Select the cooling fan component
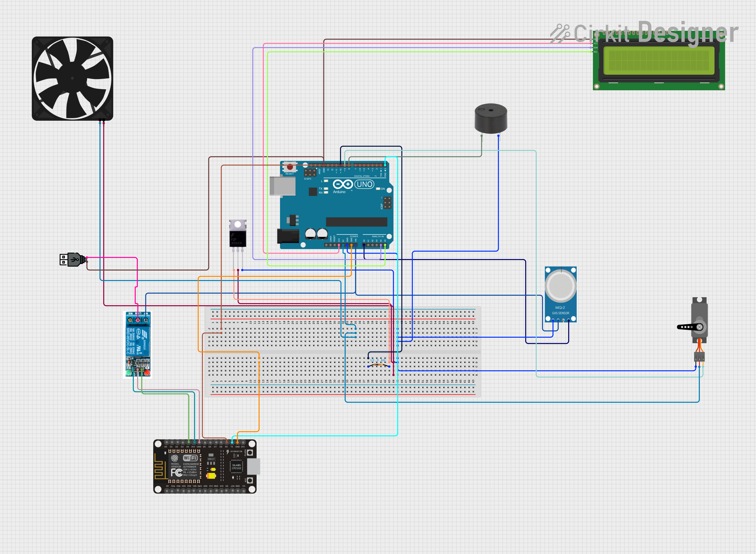The width and height of the screenshot is (756, 554). pos(73,78)
